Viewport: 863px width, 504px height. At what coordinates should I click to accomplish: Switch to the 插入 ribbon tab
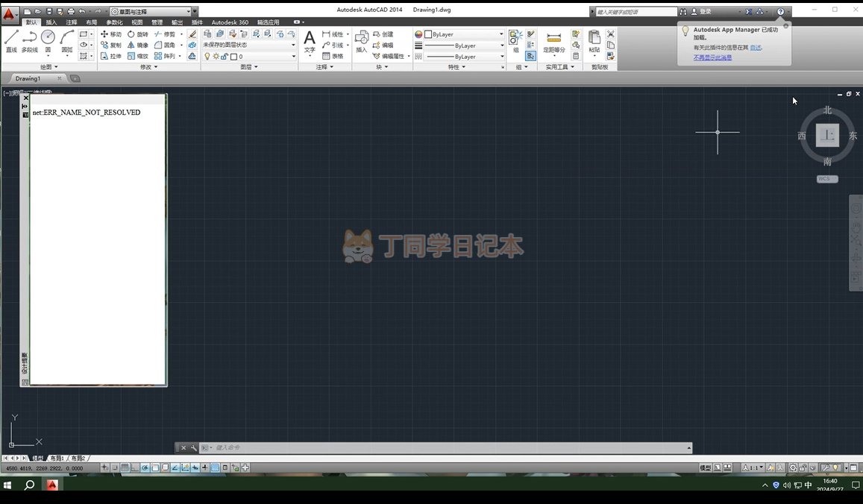point(51,22)
